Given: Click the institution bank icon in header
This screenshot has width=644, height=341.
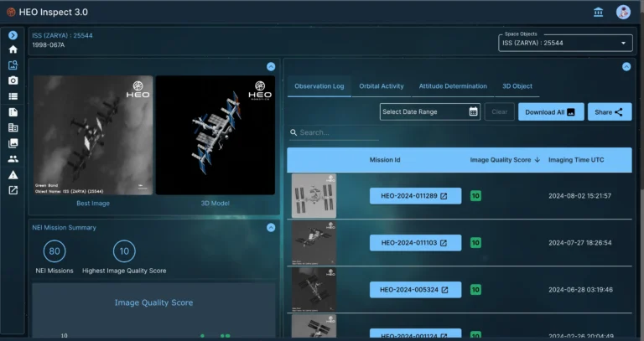Looking at the screenshot, I should 599,13.
